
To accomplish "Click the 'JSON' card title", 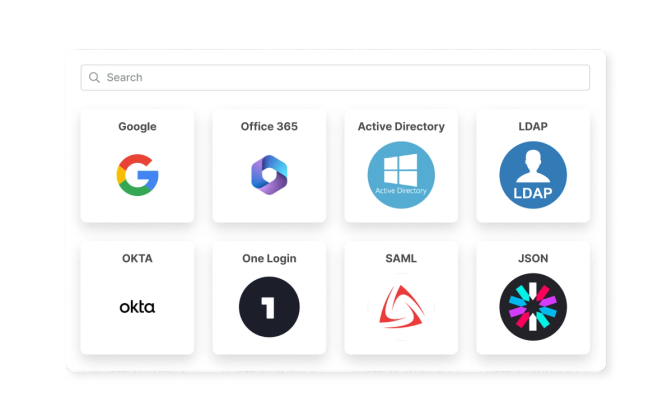I will tap(533, 258).
